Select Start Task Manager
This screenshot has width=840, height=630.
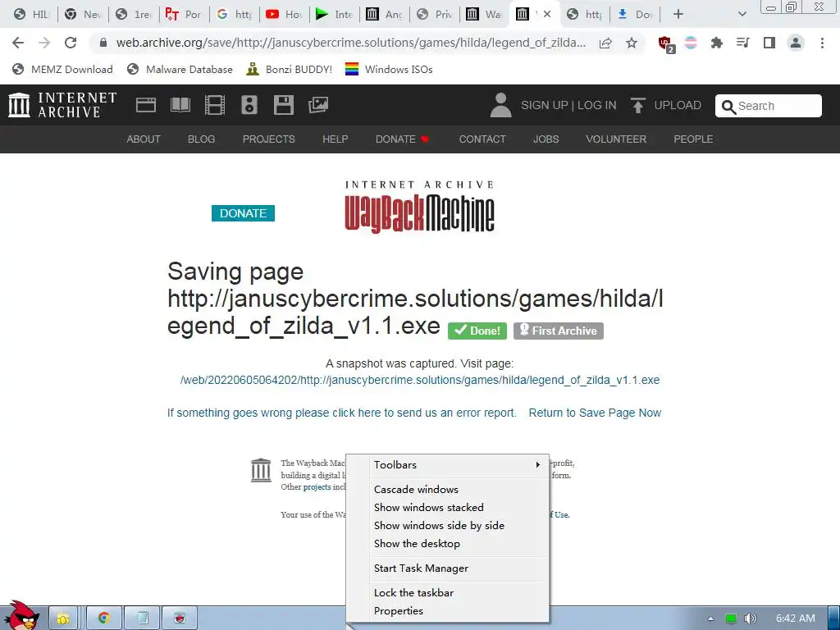click(x=459, y=568)
